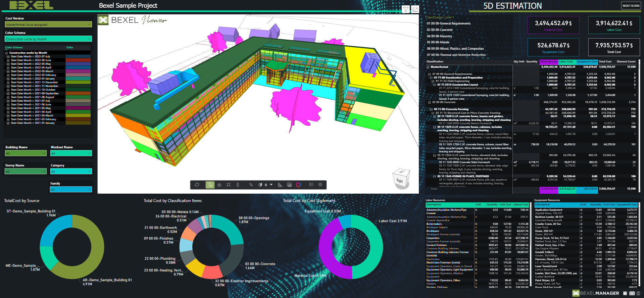The height and width of the screenshot is (298, 644).
Task: Activate the walk mode person icon
Action: (238, 185)
